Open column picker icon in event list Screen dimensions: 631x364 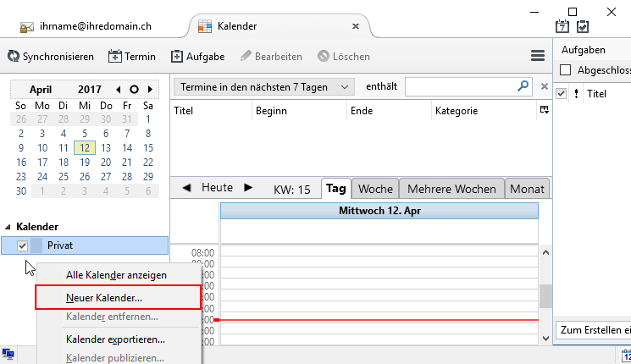click(543, 110)
